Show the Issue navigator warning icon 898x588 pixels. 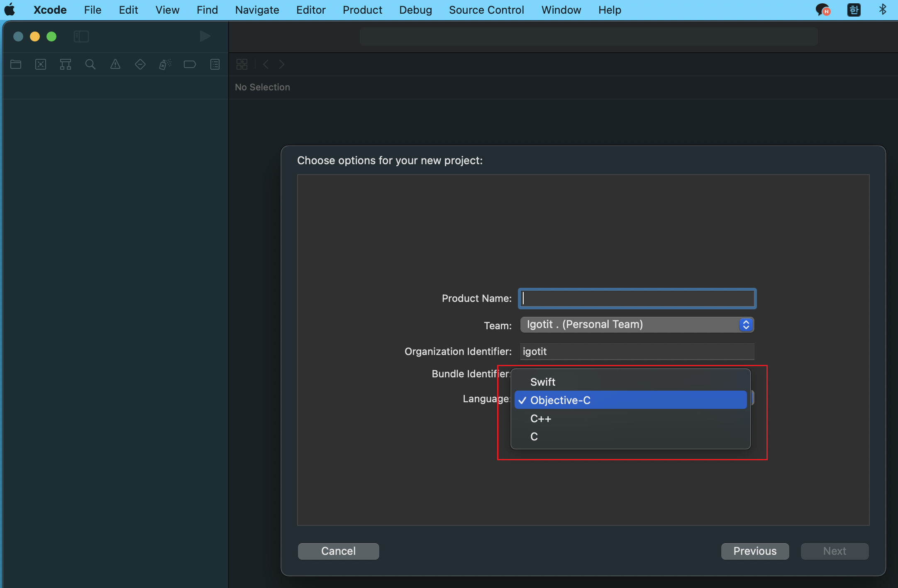(115, 64)
